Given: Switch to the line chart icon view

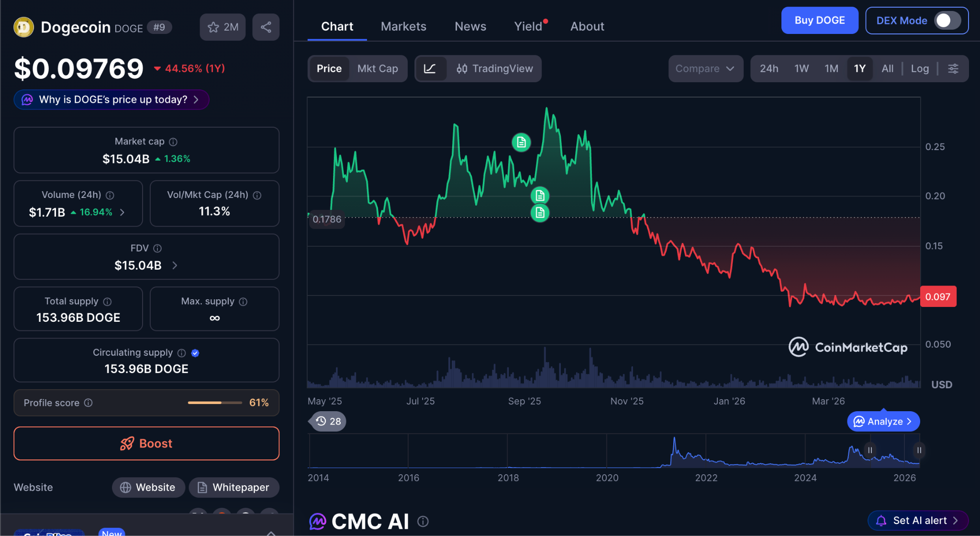Looking at the screenshot, I should (x=430, y=69).
